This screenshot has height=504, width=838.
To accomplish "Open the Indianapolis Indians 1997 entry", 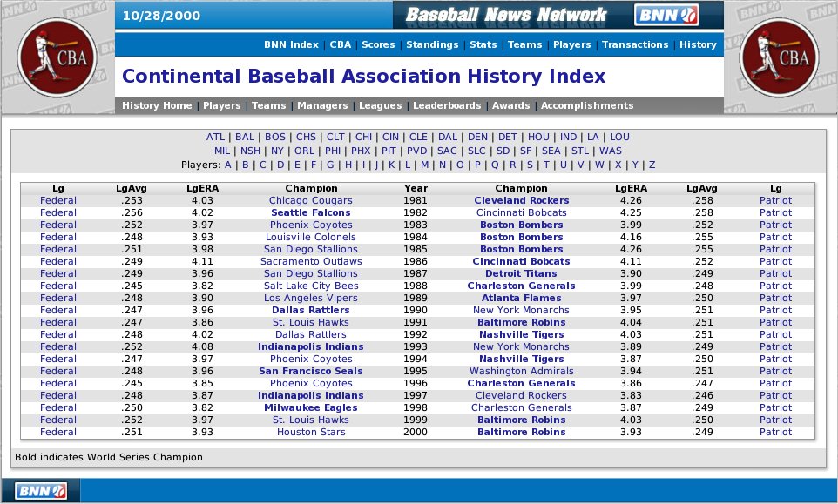I will point(312,395).
